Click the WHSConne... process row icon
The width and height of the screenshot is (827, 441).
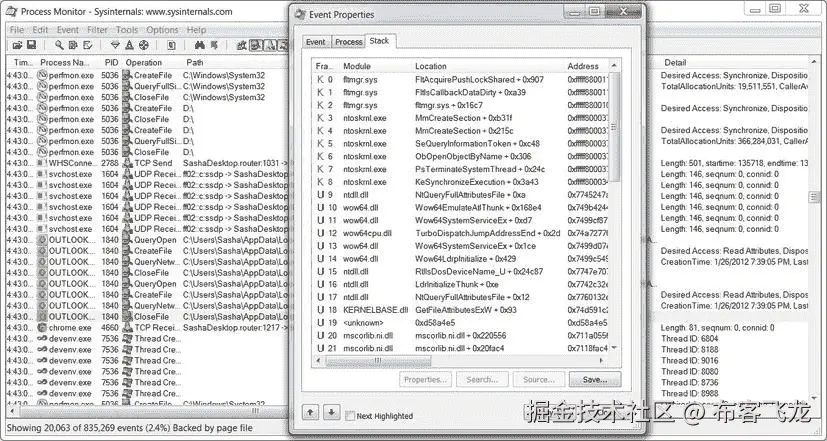[43, 163]
